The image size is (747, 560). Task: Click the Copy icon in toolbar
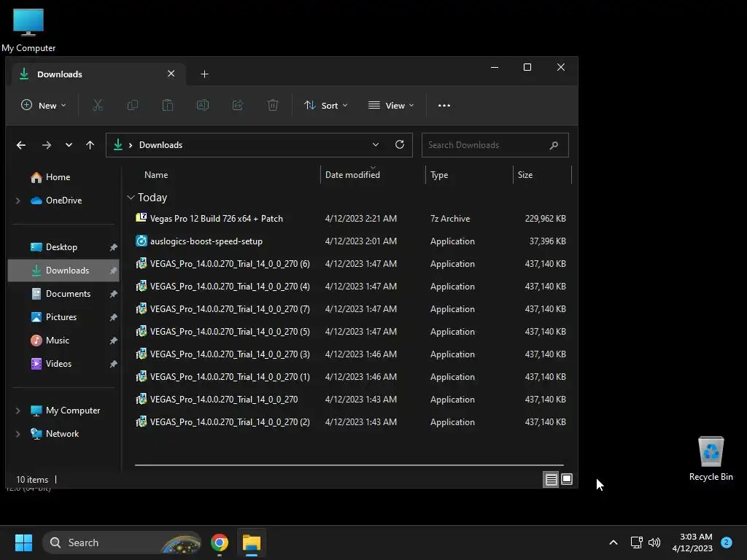[133, 105]
